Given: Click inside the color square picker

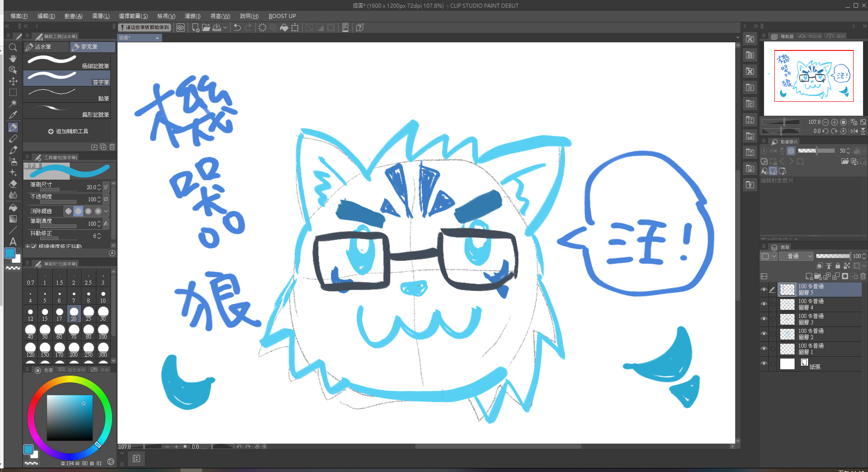Looking at the screenshot, I should point(69,418).
